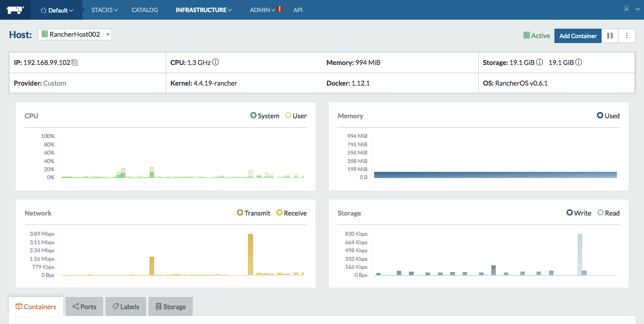644x324 pixels.
Task: Go to the CATALOG page
Action: [x=145, y=10]
